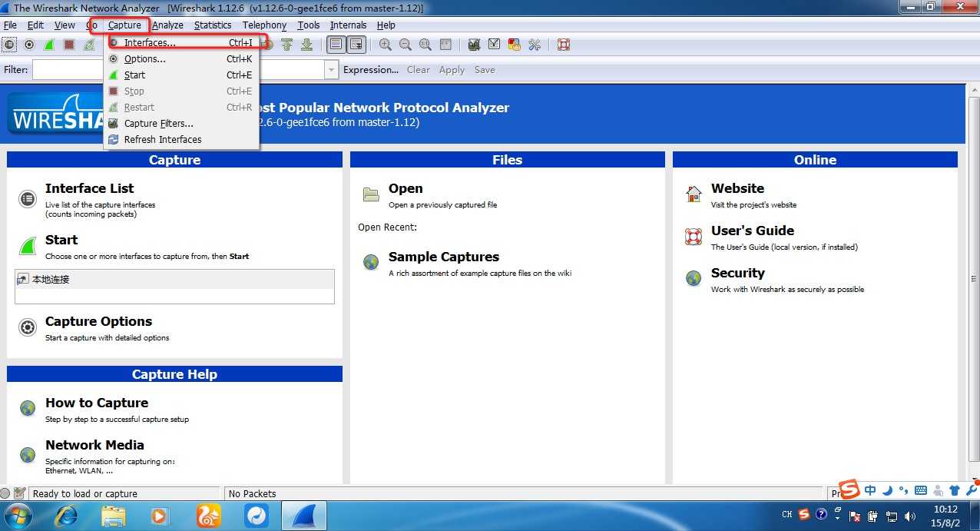The width and height of the screenshot is (980, 531).
Task: Open Internet Explorer from the taskbar
Action: (x=66, y=515)
